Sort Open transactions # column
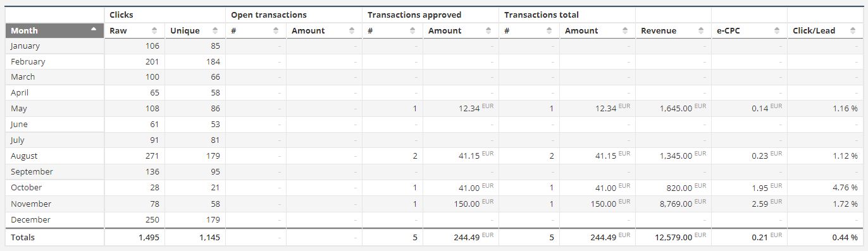 click(276, 30)
